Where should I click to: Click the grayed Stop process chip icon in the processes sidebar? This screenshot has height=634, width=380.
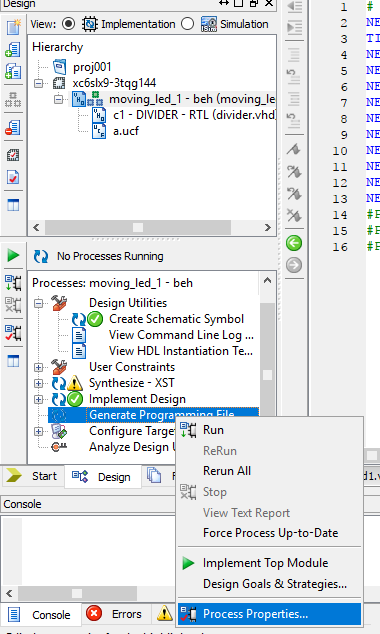tap(13, 305)
